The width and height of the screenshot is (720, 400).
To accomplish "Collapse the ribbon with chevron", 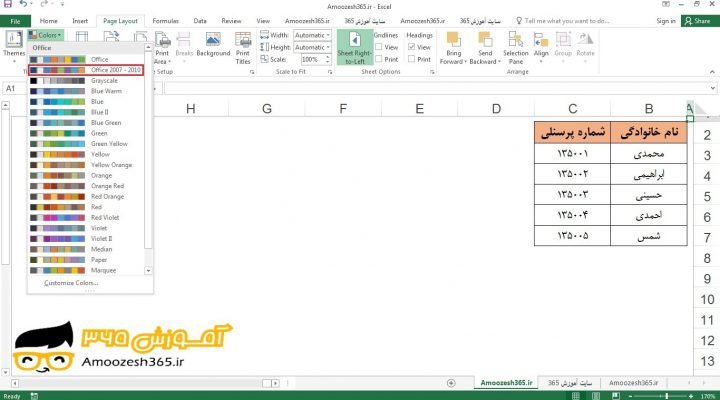I will [712, 72].
